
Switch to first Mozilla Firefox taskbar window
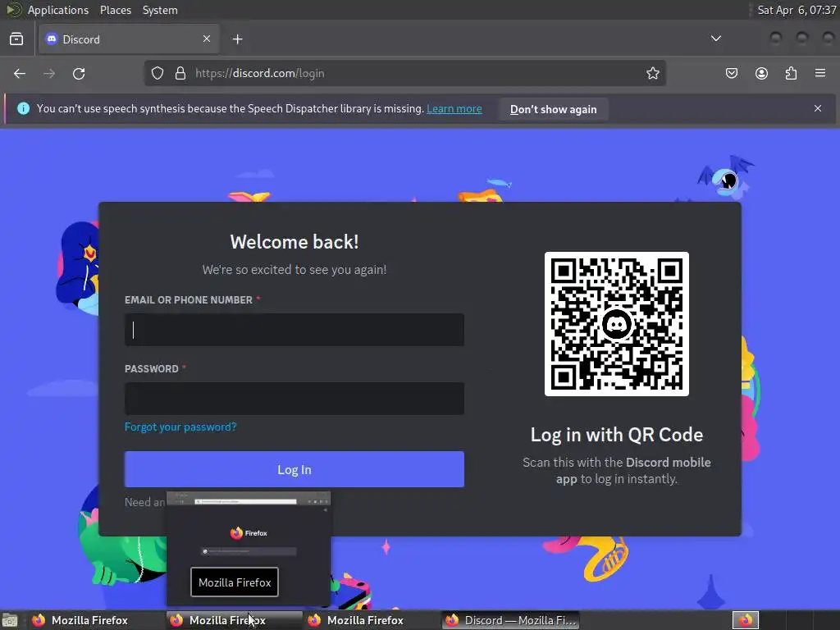point(95,620)
